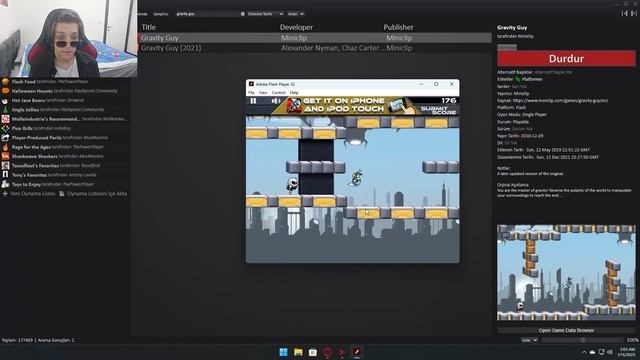
Task: Toggle the left sidebar icon at top right
Action: (625, 13)
